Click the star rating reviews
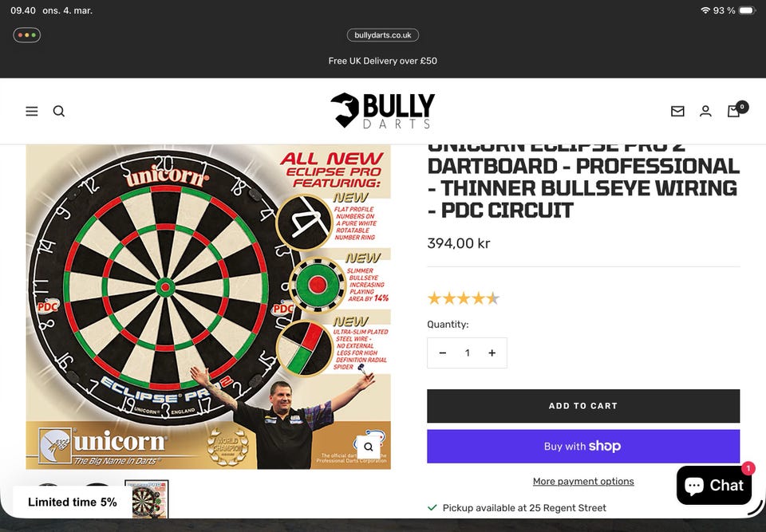The image size is (766, 532). click(x=463, y=298)
